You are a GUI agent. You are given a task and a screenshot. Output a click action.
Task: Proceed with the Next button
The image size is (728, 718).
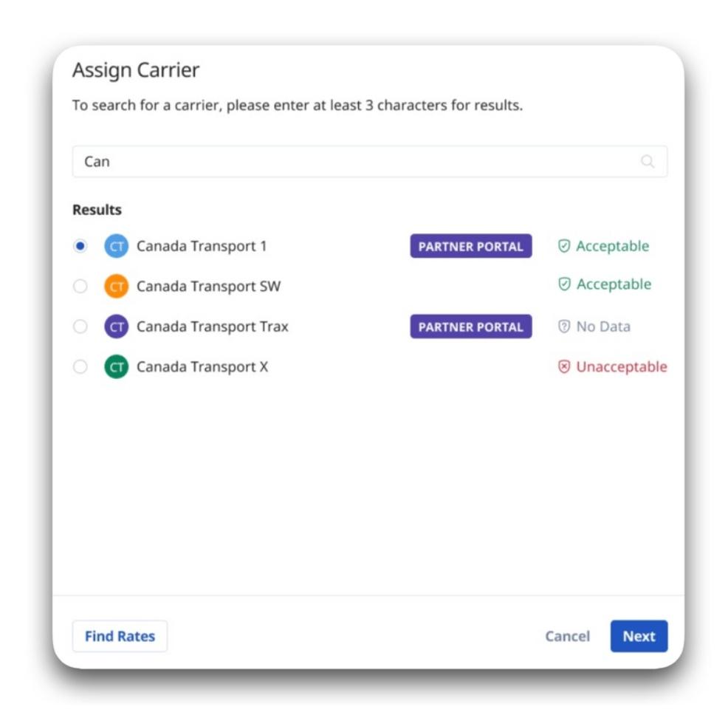[639, 636]
